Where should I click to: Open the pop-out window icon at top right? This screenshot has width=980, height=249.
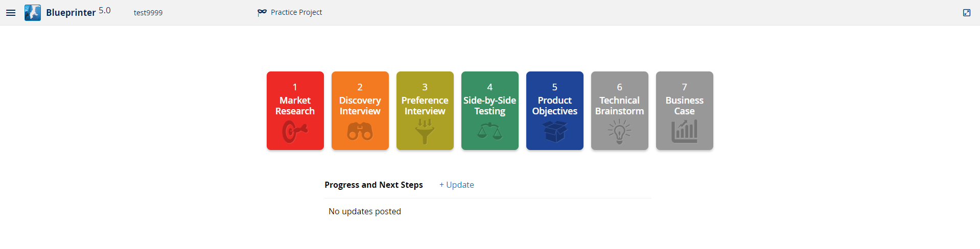967,13
